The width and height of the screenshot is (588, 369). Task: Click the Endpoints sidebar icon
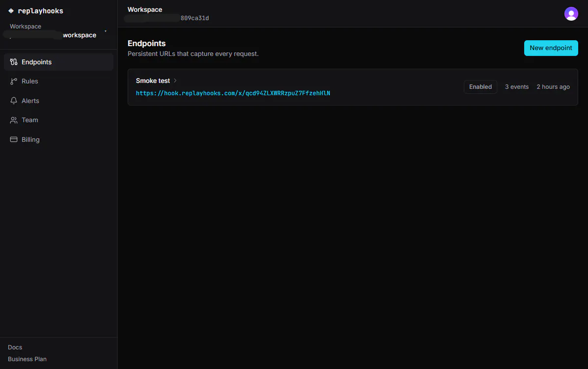click(14, 62)
